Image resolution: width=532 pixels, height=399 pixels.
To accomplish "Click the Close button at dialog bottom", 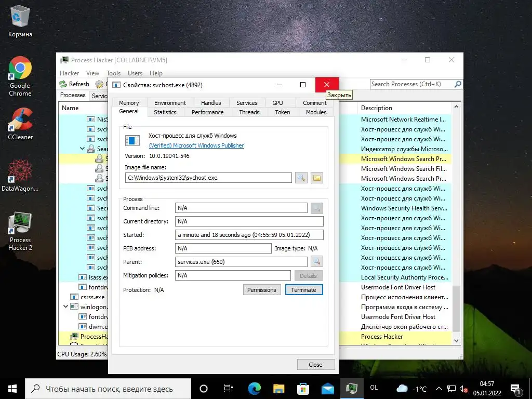I will (x=315, y=364).
